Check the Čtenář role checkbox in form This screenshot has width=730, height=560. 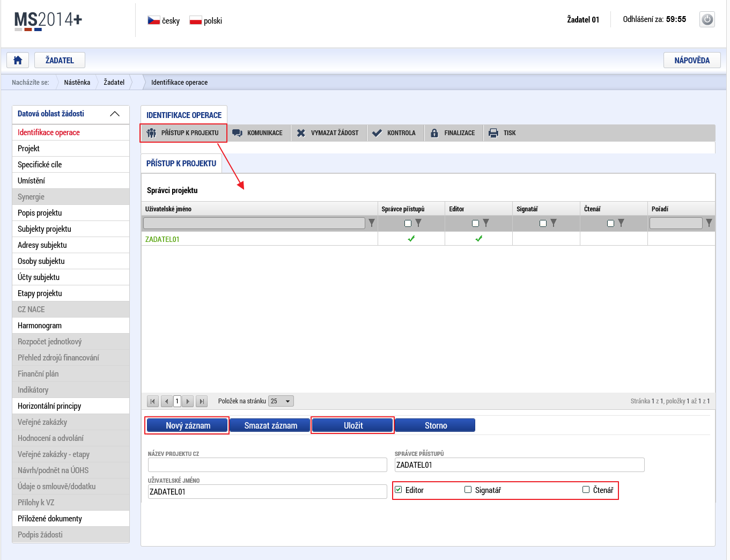click(x=586, y=490)
